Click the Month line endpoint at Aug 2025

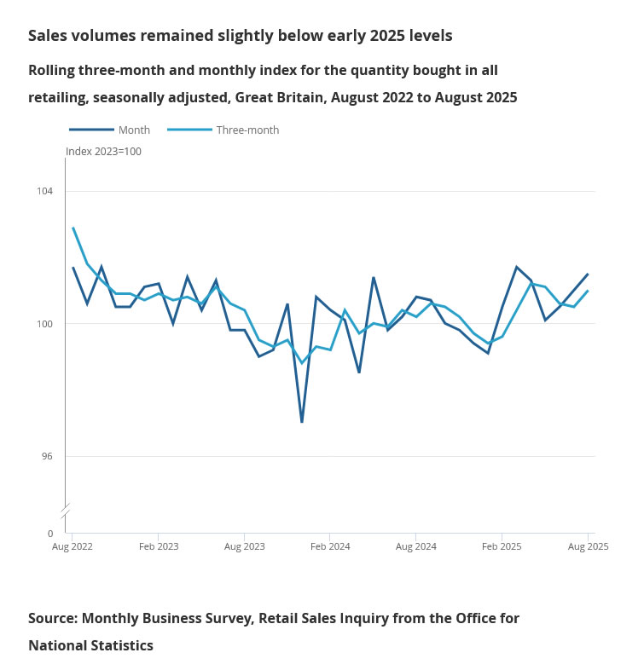coord(588,274)
